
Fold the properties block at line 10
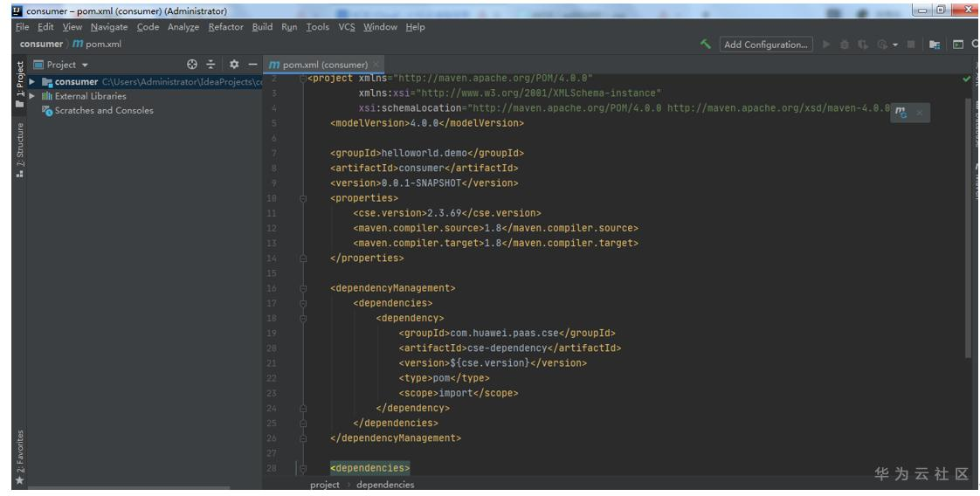pyautogui.click(x=303, y=198)
